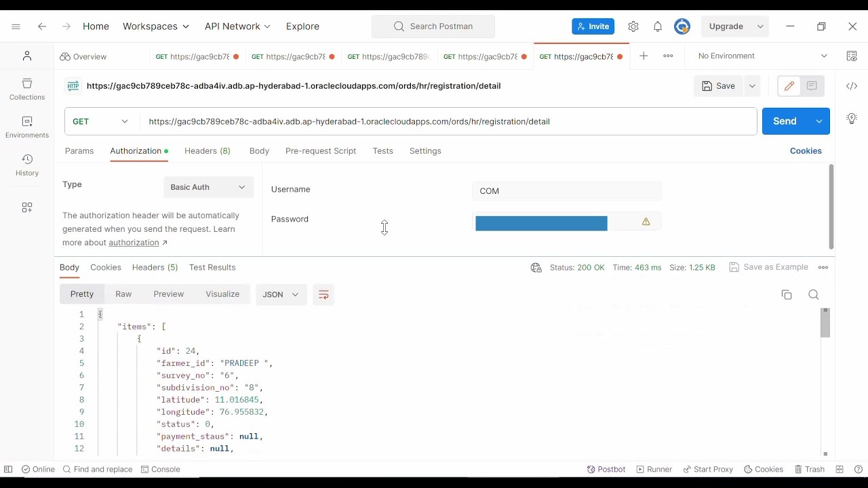The width and height of the screenshot is (868, 488).
Task: Open the Cookies link beside request tabs
Action: [x=806, y=151]
